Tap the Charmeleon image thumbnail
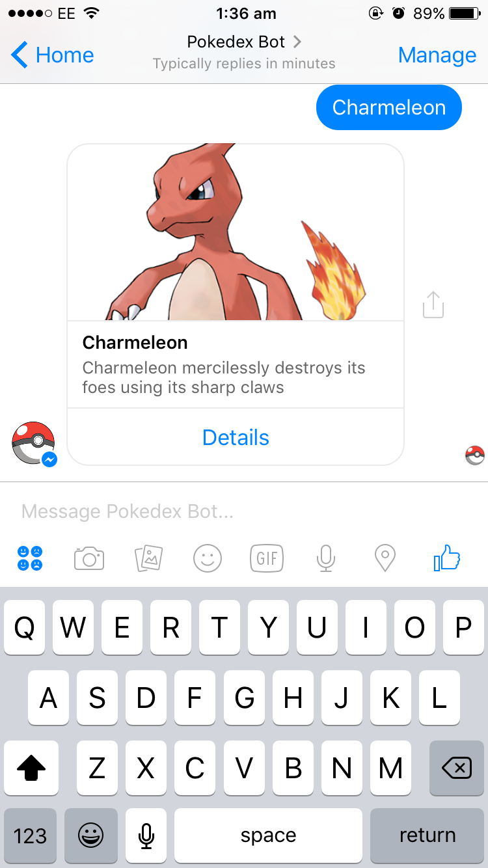The width and height of the screenshot is (488, 868). point(236,232)
